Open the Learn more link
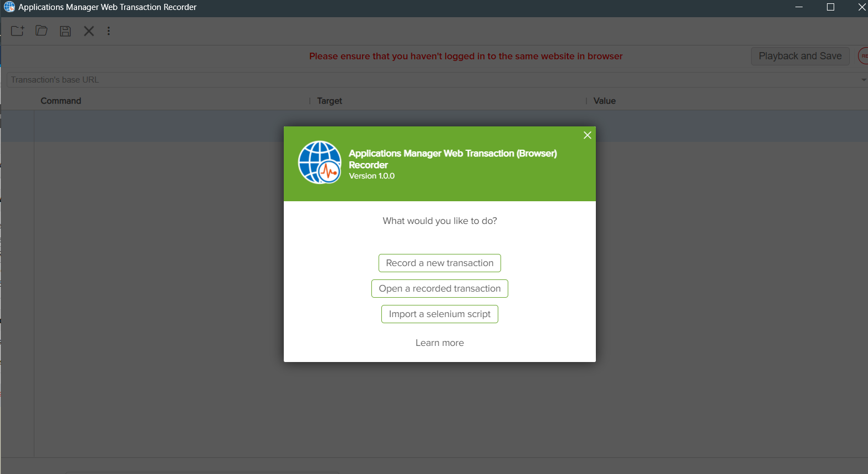 tap(440, 342)
